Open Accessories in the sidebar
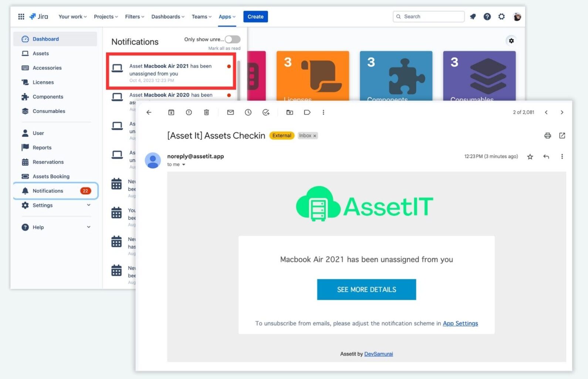Image resolution: width=588 pixels, height=379 pixels. pos(55,68)
